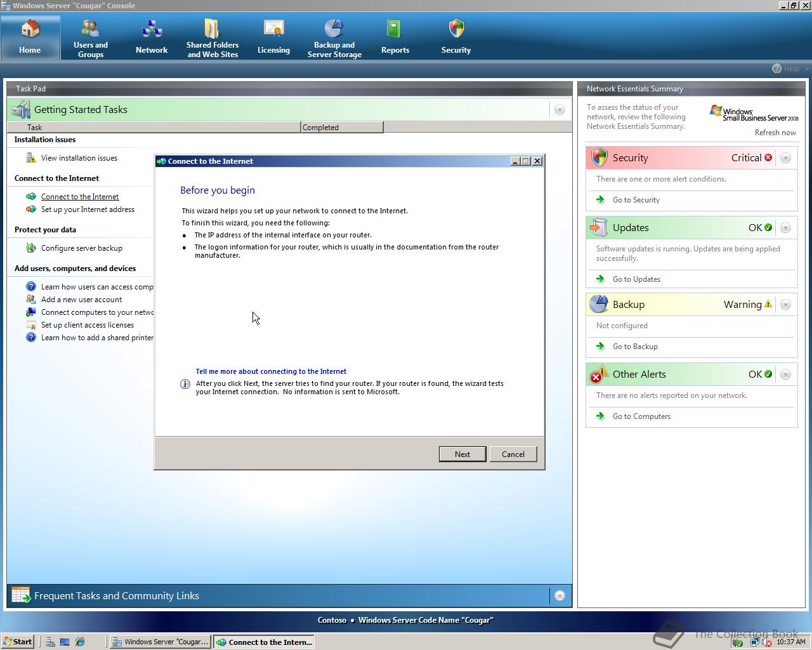
Task: Click the View installation issues icon
Action: click(x=31, y=158)
